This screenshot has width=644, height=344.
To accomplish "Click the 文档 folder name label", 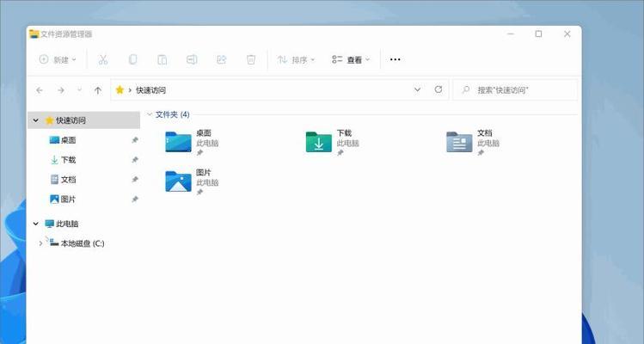I will coord(485,133).
